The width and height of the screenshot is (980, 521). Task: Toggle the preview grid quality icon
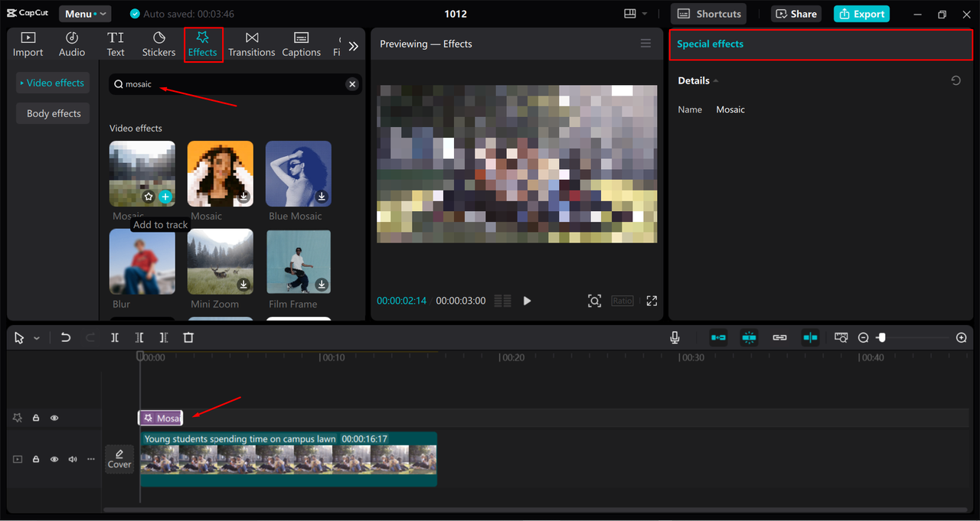(502, 301)
